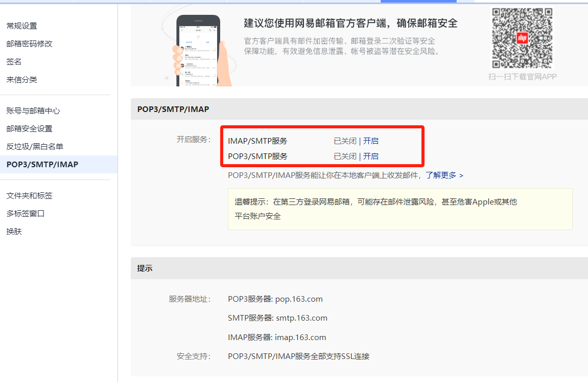
Task: Click the SSL连接 support text line
Action: [x=298, y=356]
